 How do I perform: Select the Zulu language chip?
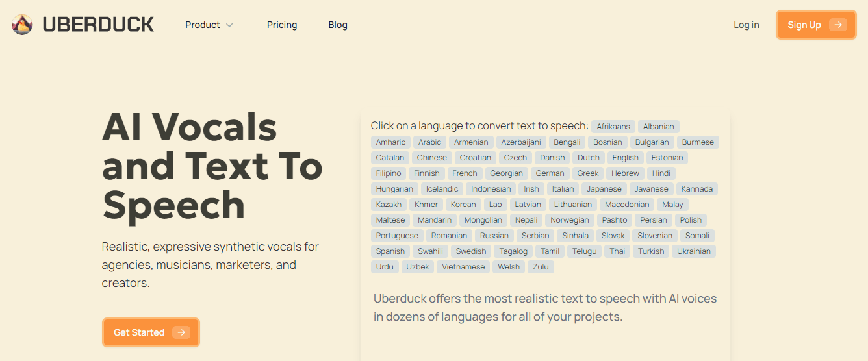point(541,267)
